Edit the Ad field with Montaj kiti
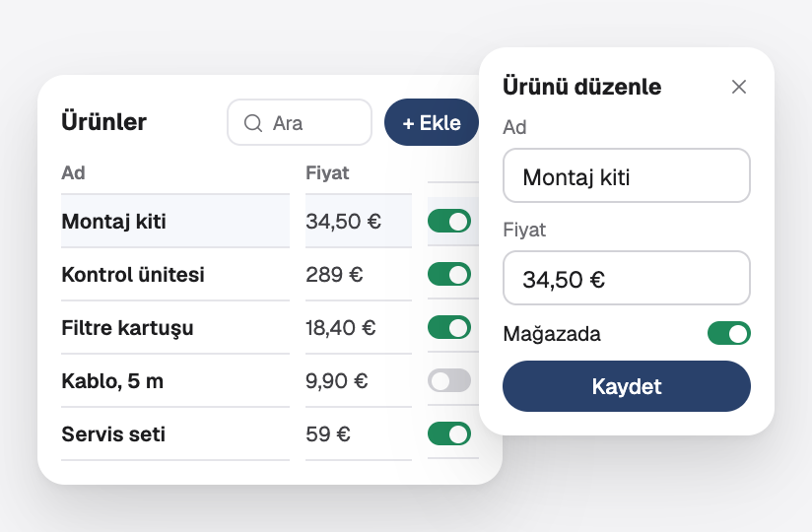 [x=626, y=176]
